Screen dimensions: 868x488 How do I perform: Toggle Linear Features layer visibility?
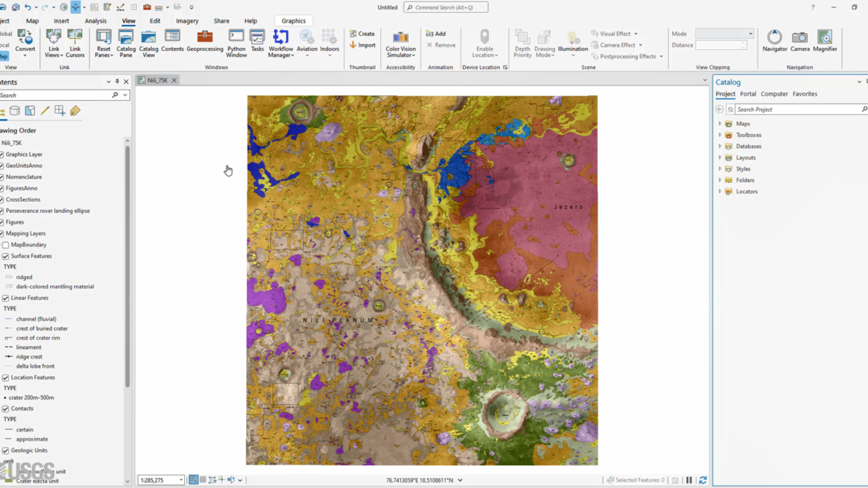click(6, 298)
